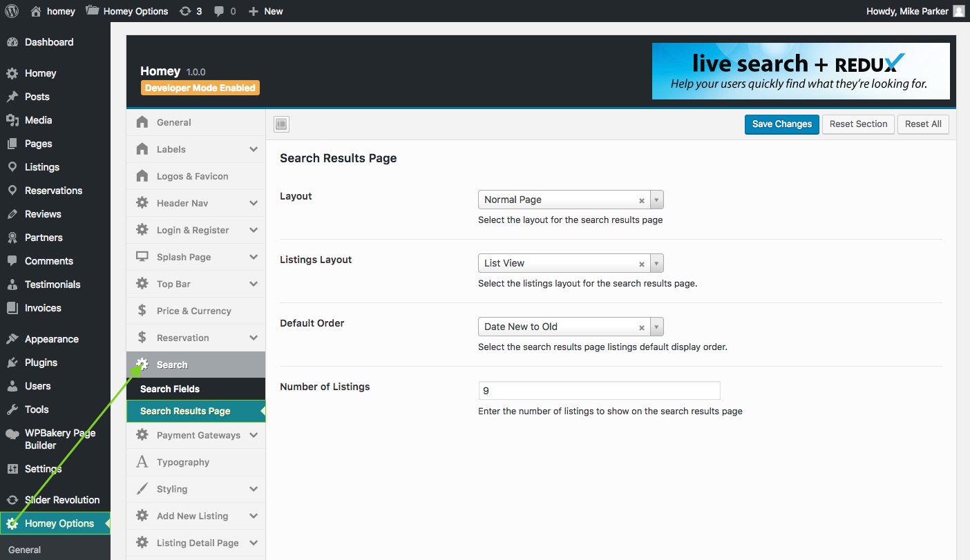
Task: Click the Reviews pencil icon
Action: coord(12,214)
